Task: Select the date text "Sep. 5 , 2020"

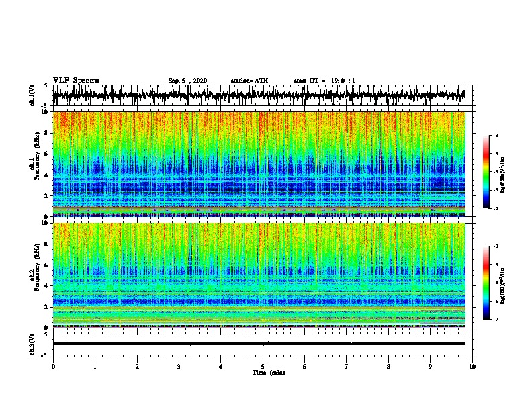Action: click(x=187, y=81)
